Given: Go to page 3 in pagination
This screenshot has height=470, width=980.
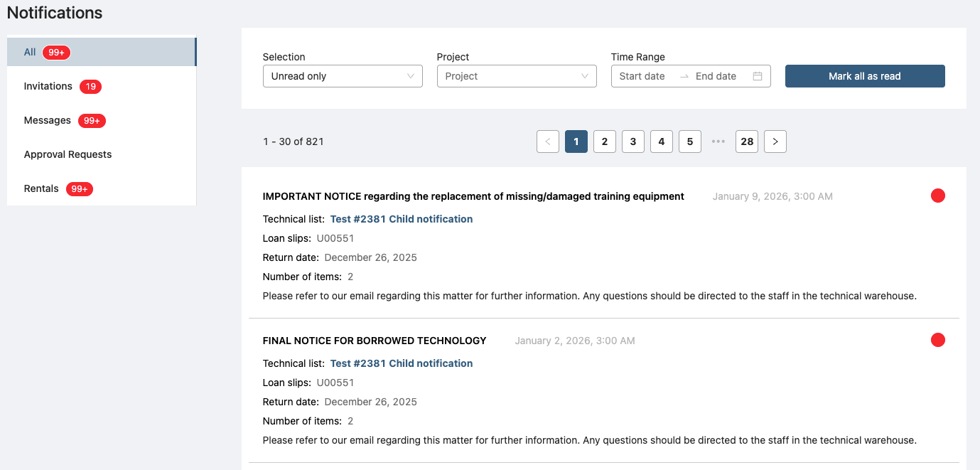Looking at the screenshot, I should [632, 141].
